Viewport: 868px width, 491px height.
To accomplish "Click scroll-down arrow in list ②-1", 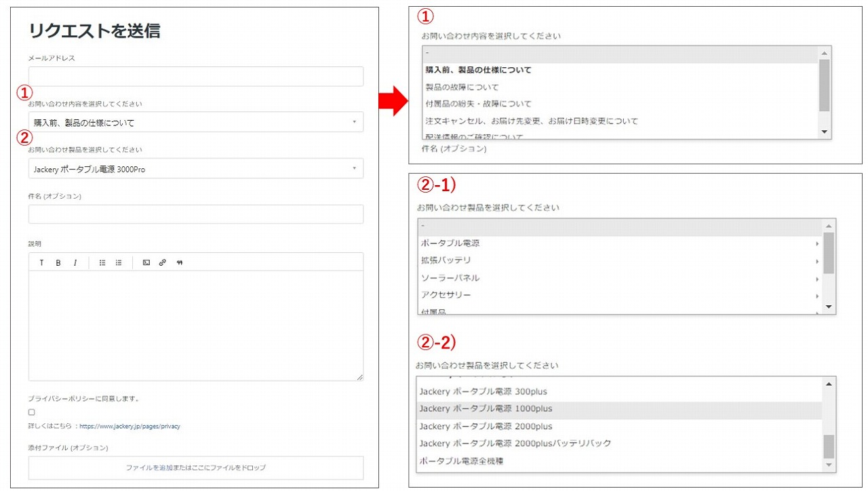I will (829, 307).
